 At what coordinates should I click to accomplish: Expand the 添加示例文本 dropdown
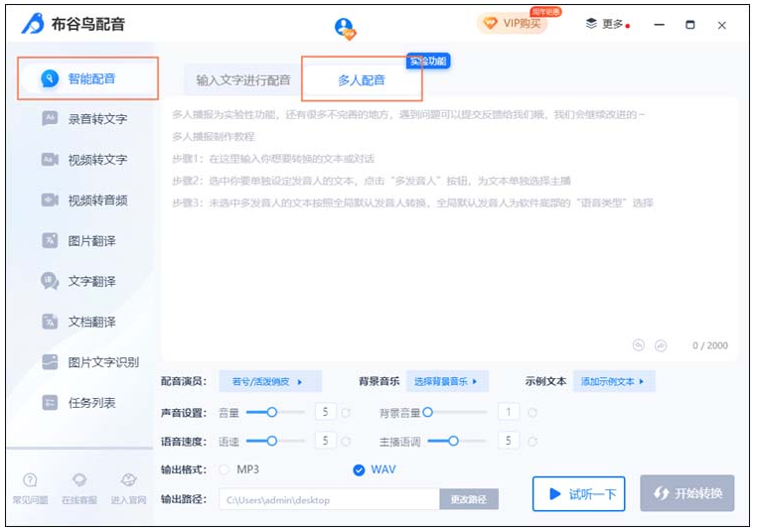coord(613,381)
